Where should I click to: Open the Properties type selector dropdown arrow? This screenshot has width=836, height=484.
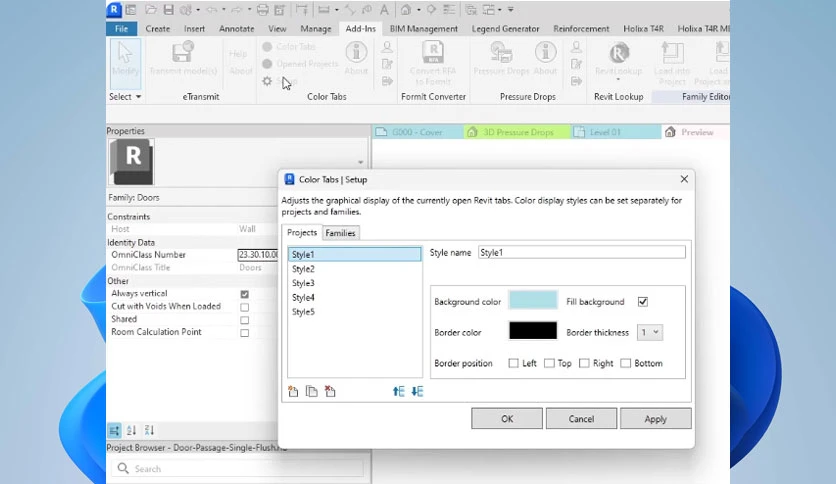click(360, 162)
